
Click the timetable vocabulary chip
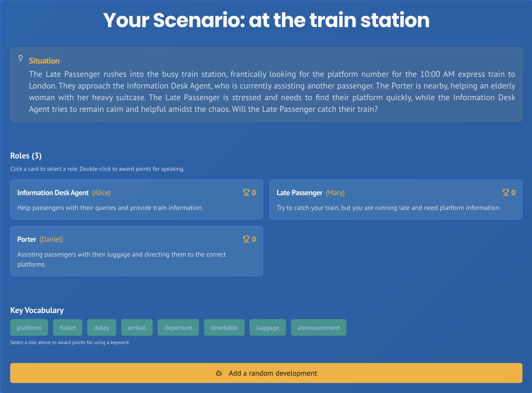pos(224,328)
